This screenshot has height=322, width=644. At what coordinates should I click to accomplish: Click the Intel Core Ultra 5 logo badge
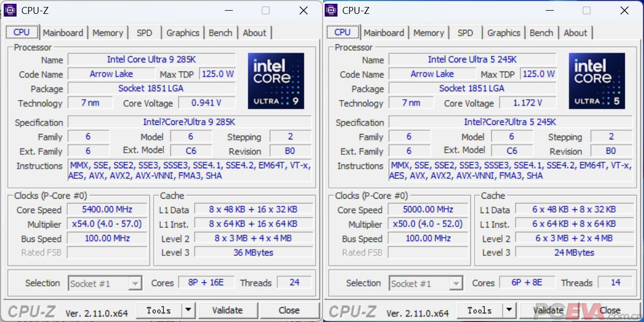pos(597,81)
